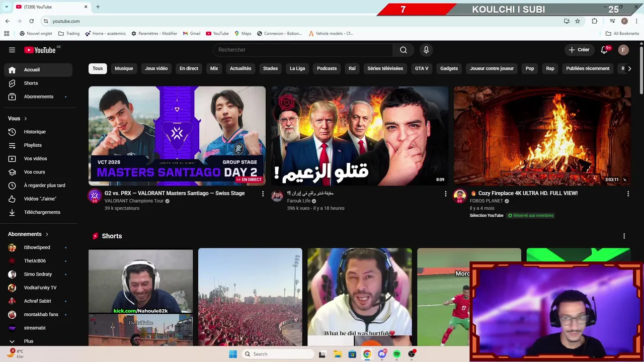The image size is (644, 362).
Task: Open the notifications bell
Action: (x=605, y=50)
